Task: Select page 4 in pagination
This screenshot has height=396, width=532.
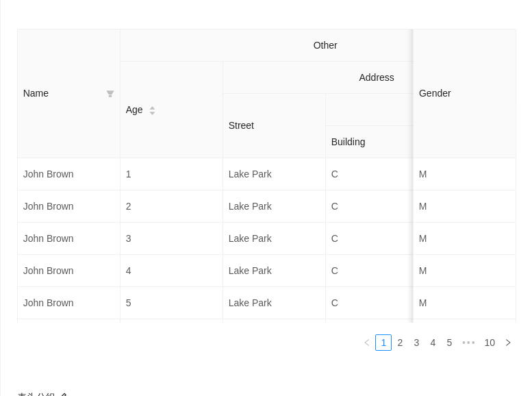Action: coord(433,343)
